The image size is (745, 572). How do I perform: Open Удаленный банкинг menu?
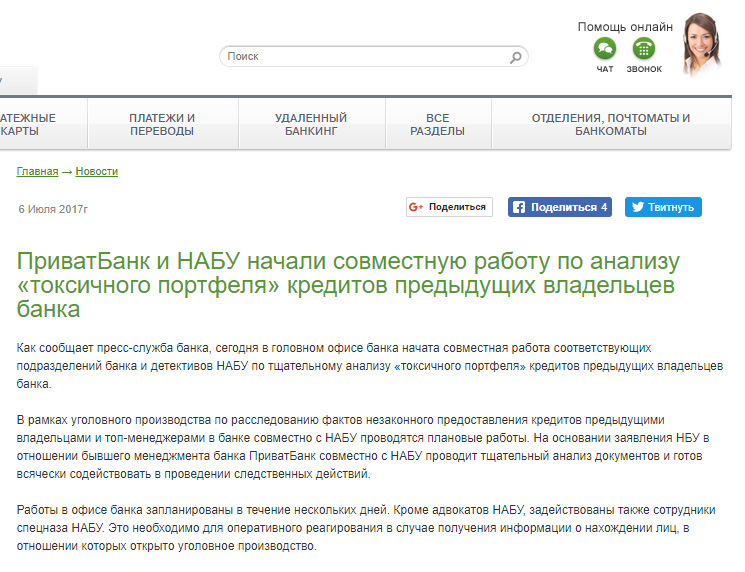[x=311, y=124]
